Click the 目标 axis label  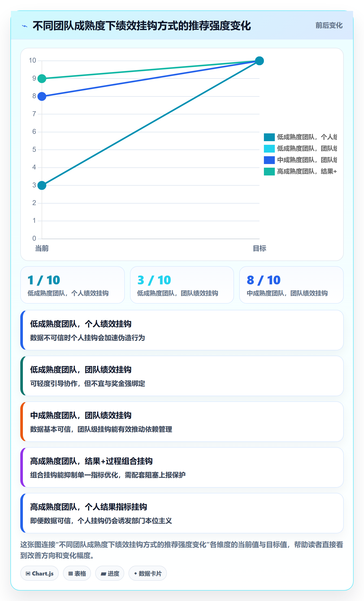259,249
